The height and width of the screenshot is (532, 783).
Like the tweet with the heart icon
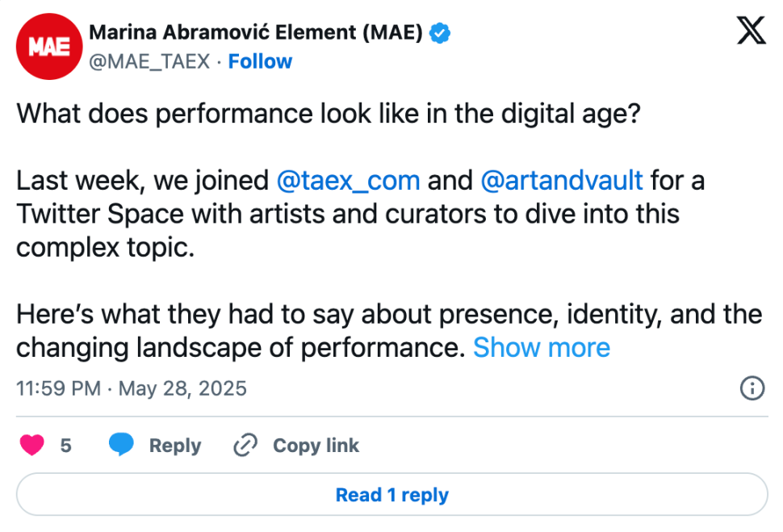click(x=32, y=445)
